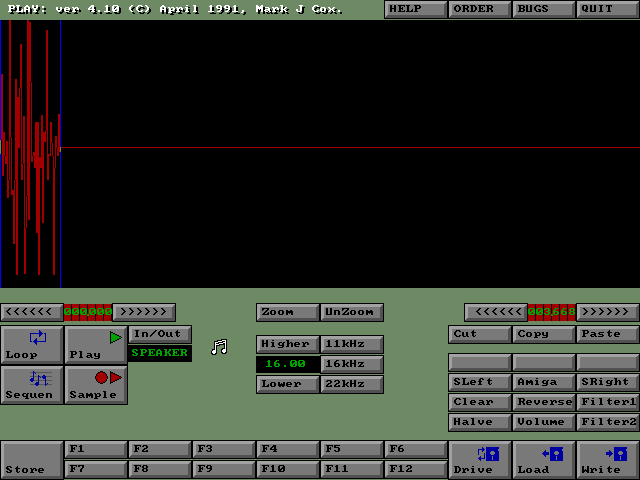Screen dimensions: 640x480
Task: Open the Sequen sequencer button
Action: (x=32, y=384)
